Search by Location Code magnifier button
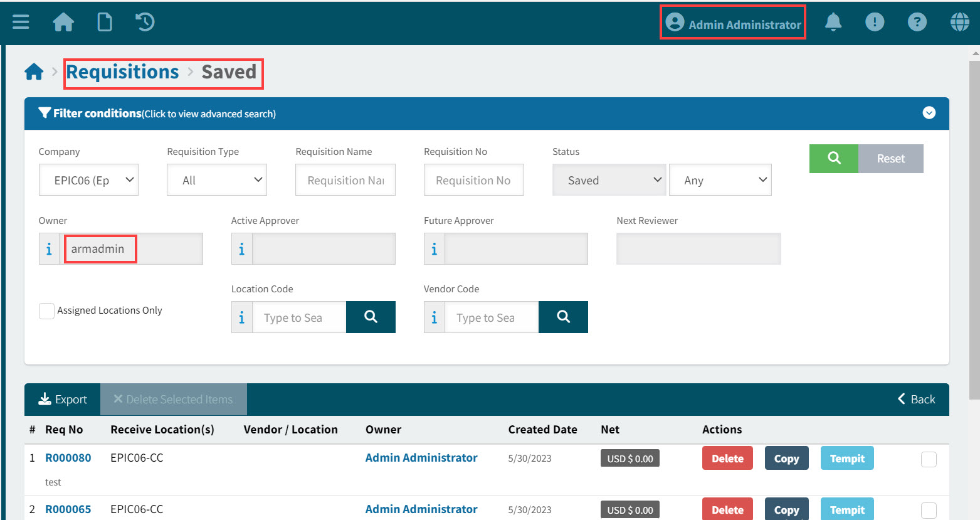Image resolution: width=980 pixels, height=520 pixels. (371, 317)
